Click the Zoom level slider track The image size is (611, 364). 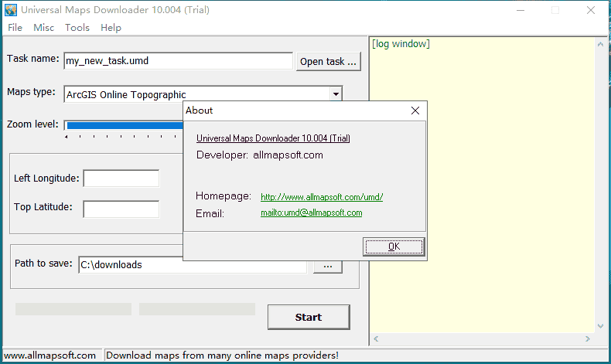click(124, 125)
